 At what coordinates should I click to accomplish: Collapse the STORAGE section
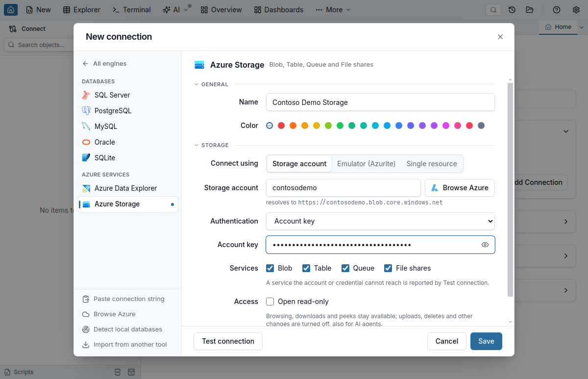click(196, 145)
